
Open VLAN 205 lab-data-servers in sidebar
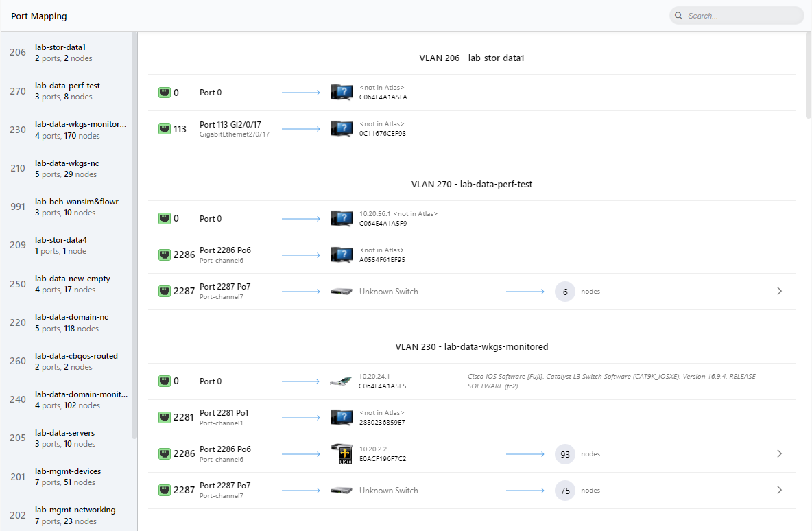click(66, 438)
